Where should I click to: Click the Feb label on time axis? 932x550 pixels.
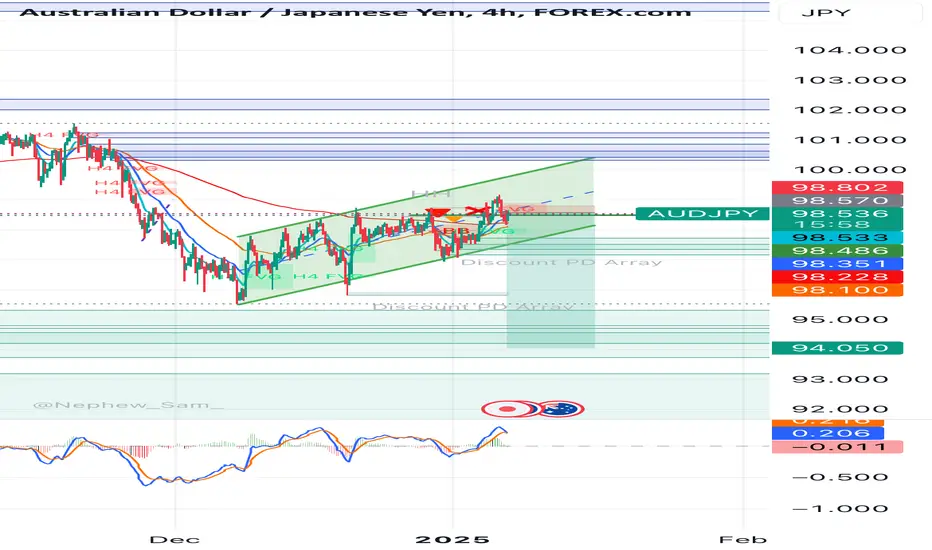pyautogui.click(x=742, y=540)
